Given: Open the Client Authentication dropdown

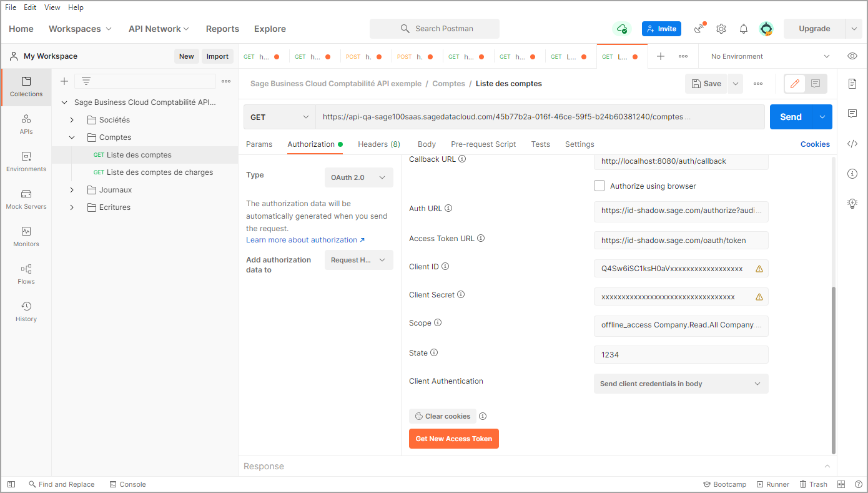Looking at the screenshot, I should [681, 384].
